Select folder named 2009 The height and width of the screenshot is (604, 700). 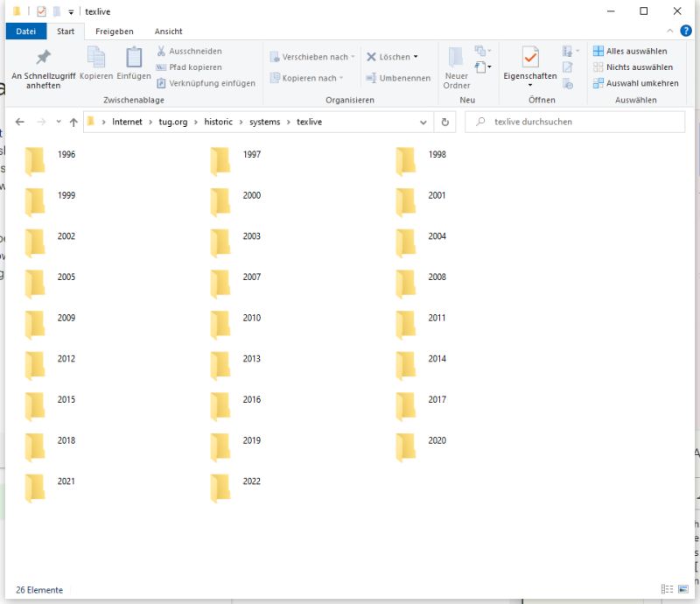[x=51, y=325]
